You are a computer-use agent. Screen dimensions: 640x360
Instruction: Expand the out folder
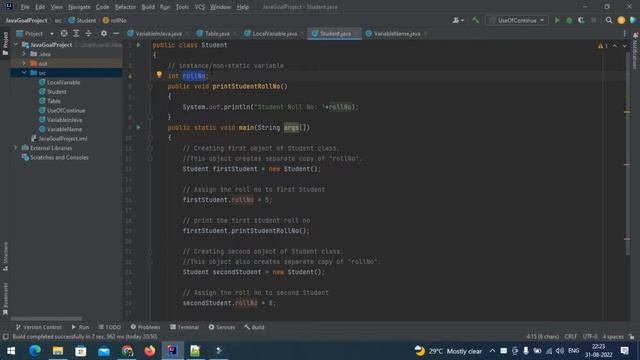pyautogui.click(x=24, y=63)
